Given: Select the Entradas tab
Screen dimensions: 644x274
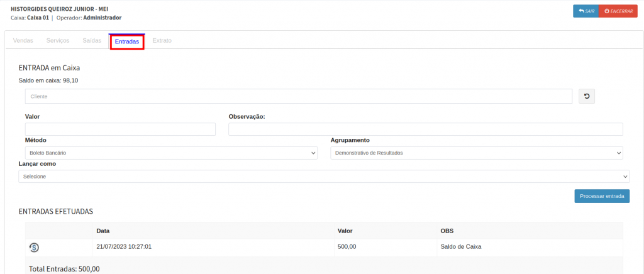Looking at the screenshot, I should (127, 41).
